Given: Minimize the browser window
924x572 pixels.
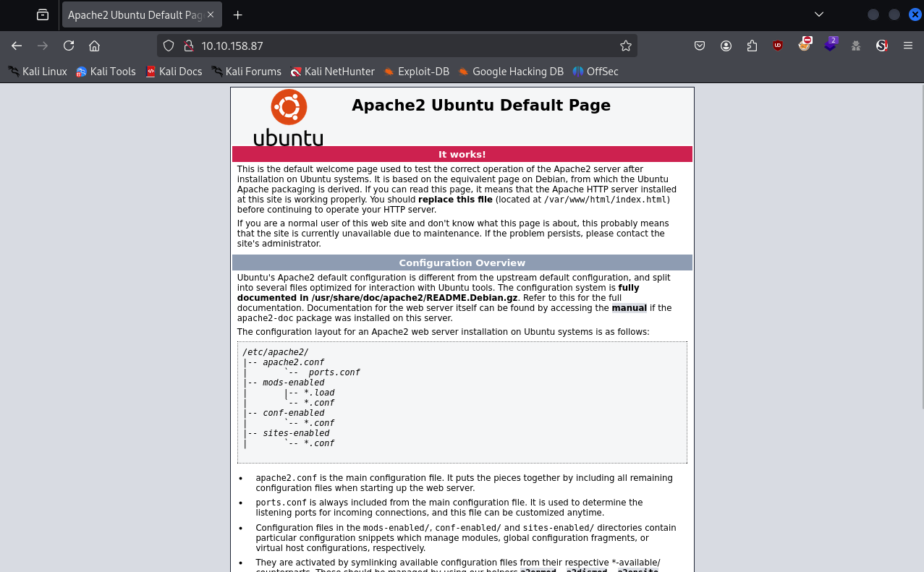Looking at the screenshot, I should point(873,14).
